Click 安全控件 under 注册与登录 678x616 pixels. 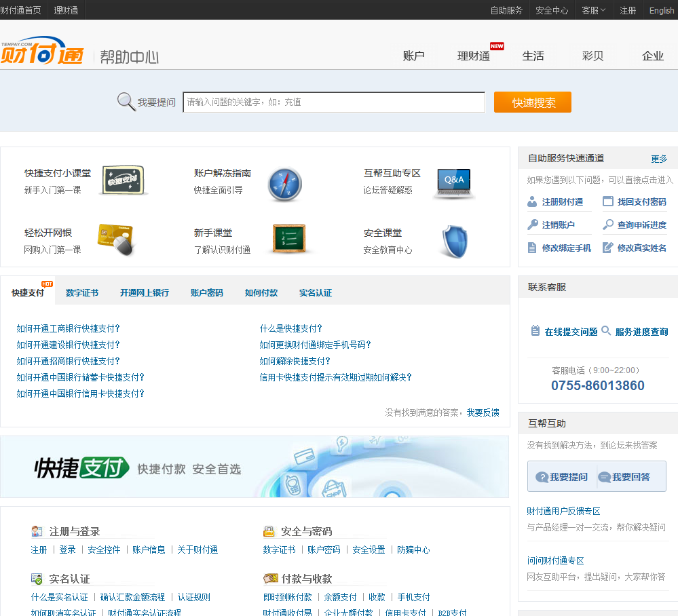(x=104, y=550)
